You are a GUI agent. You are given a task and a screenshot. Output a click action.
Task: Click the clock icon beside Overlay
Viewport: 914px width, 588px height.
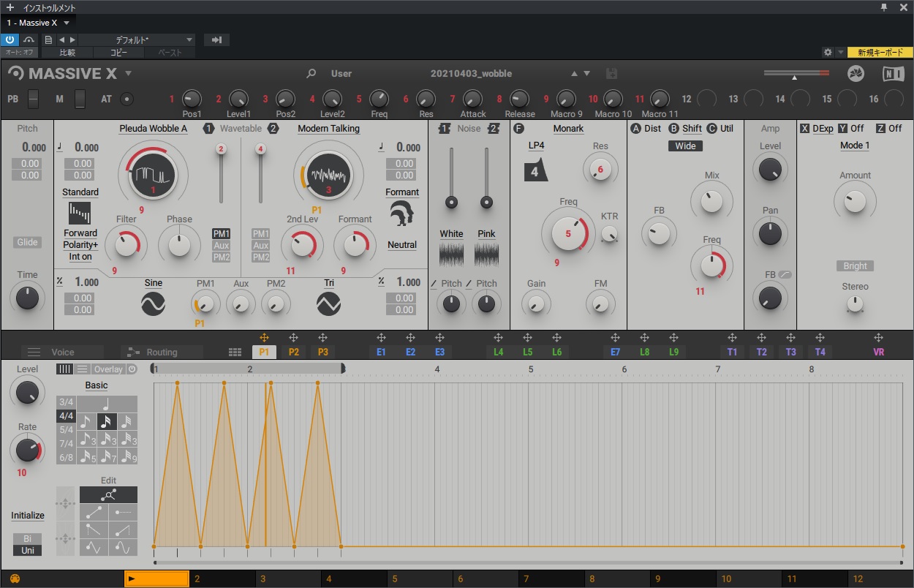(x=132, y=369)
